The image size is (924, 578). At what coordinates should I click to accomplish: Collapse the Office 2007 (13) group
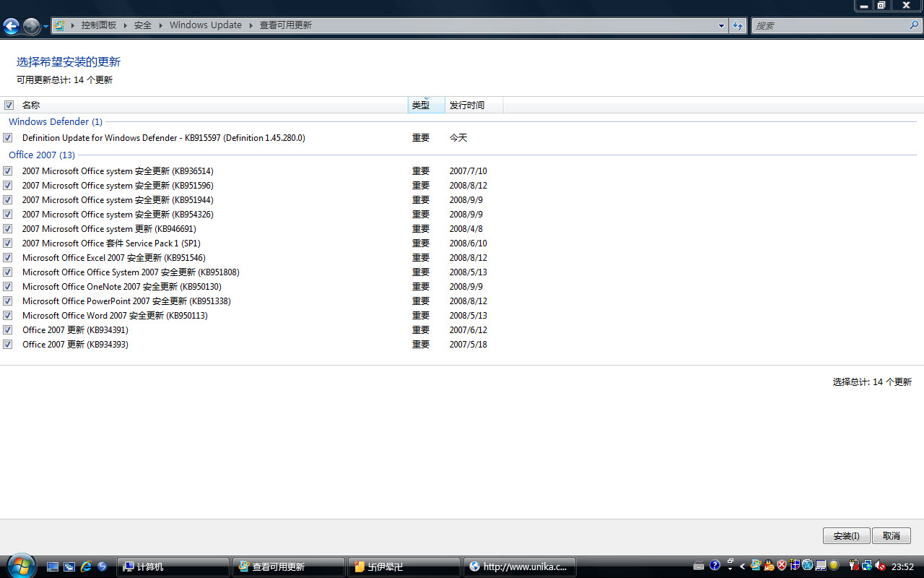point(42,155)
